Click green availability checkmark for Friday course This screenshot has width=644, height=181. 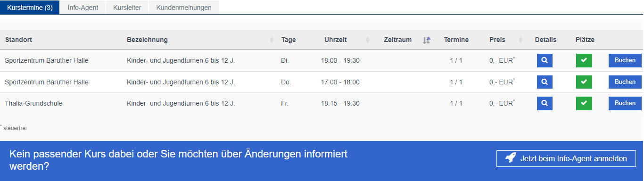click(x=584, y=103)
